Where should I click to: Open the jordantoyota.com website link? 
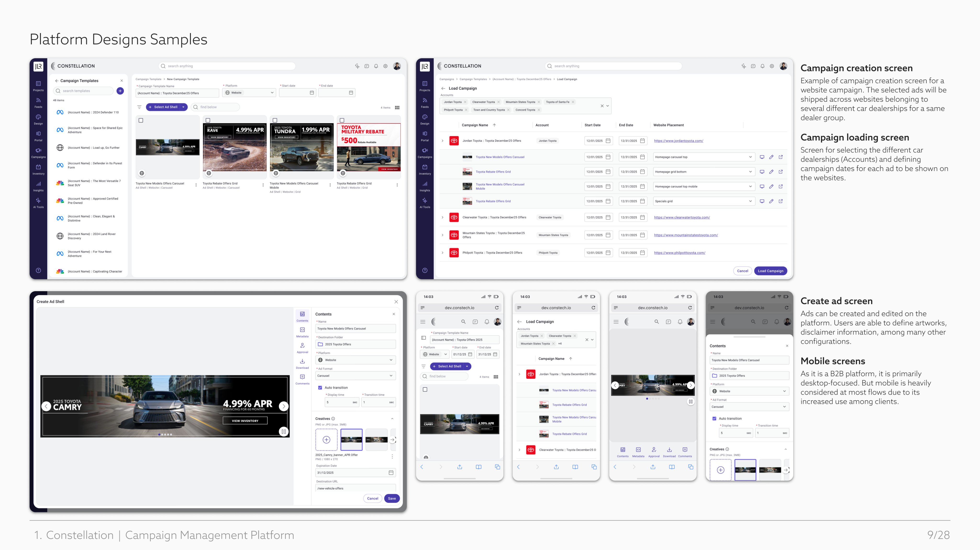click(678, 141)
